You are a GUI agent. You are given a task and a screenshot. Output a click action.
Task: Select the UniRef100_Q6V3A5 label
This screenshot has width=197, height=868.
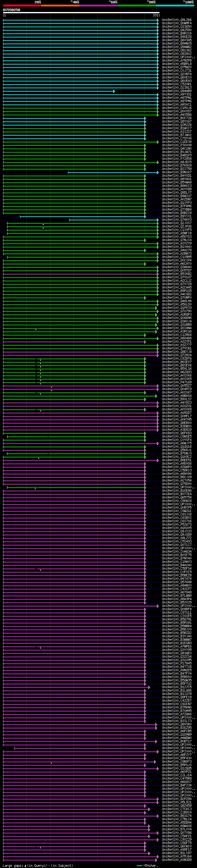(177, 40)
